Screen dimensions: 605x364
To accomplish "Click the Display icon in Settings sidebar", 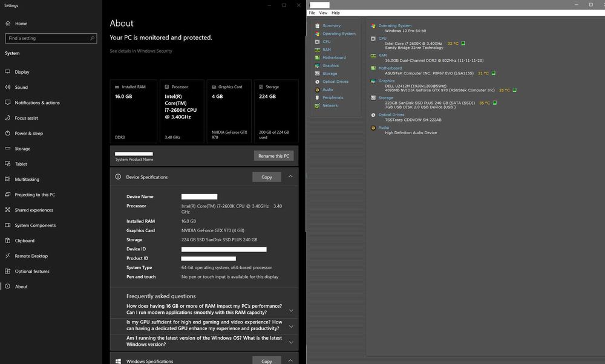I will click(x=8, y=72).
